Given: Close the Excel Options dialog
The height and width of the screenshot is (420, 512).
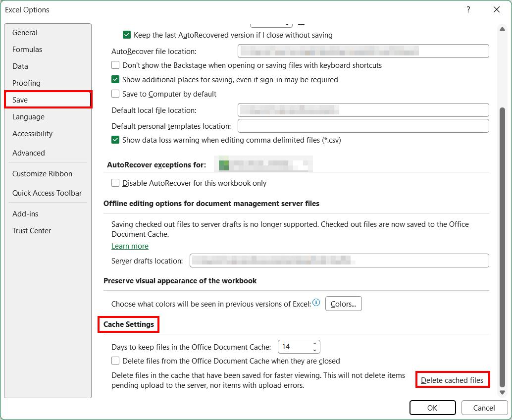Looking at the screenshot, I should point(497,10).
